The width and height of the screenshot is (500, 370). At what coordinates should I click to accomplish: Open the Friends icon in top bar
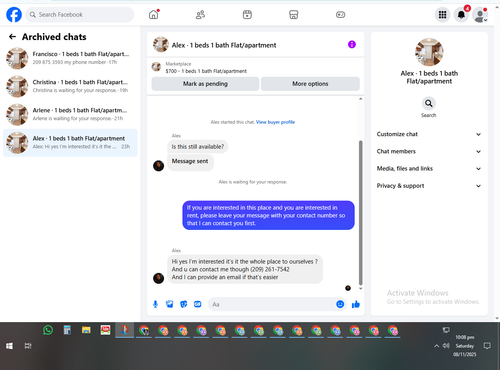(200, 15)
